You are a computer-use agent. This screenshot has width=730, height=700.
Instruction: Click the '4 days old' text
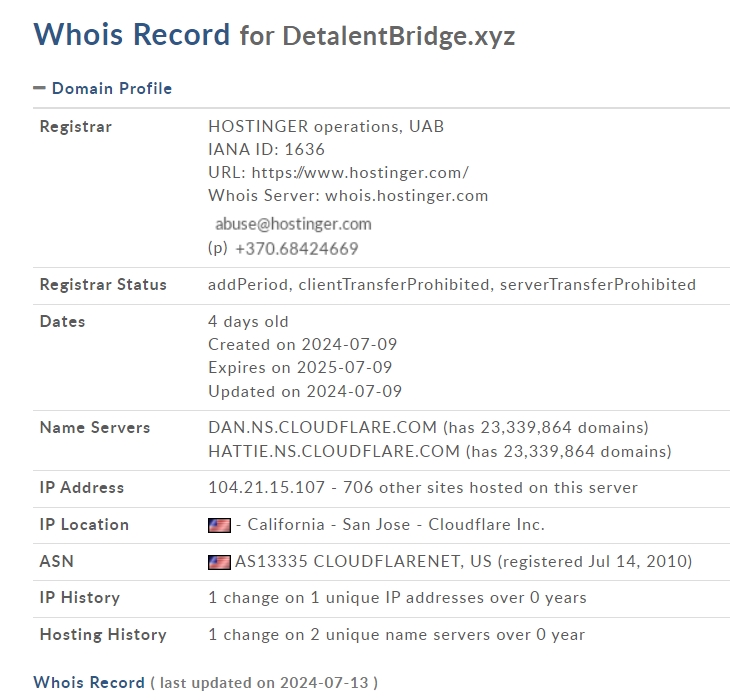248,322
